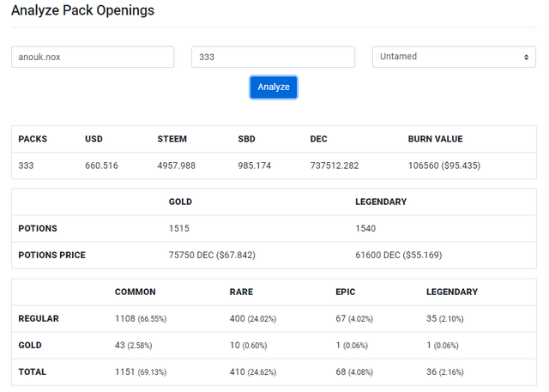Click the STEEM value 4957.988
The height and width of the screenshot is (392, 549).
177,166
